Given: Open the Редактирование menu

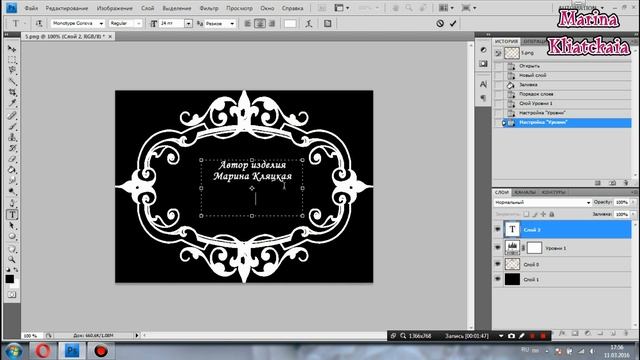Looking at the screenshot, I should click(x=67, y=8).
